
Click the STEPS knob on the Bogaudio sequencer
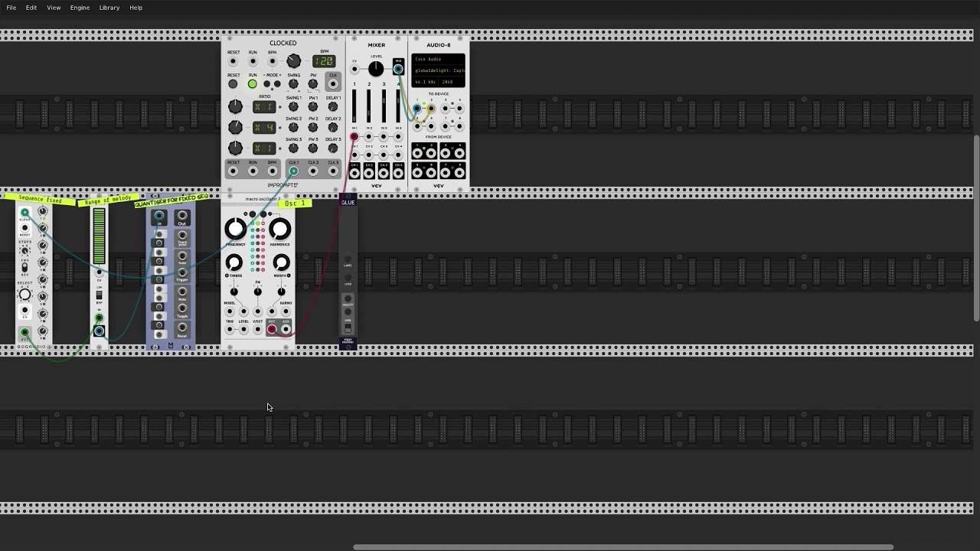(x=24, y=250)
